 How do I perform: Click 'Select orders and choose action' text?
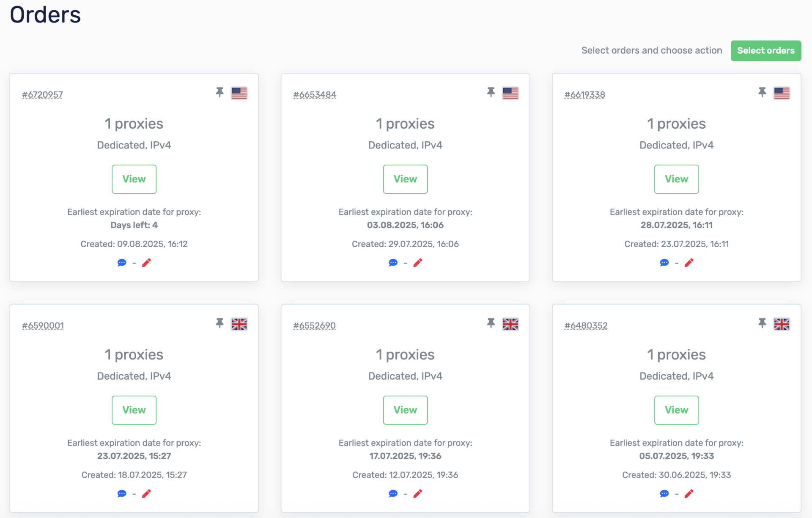[x=652, y=51]
